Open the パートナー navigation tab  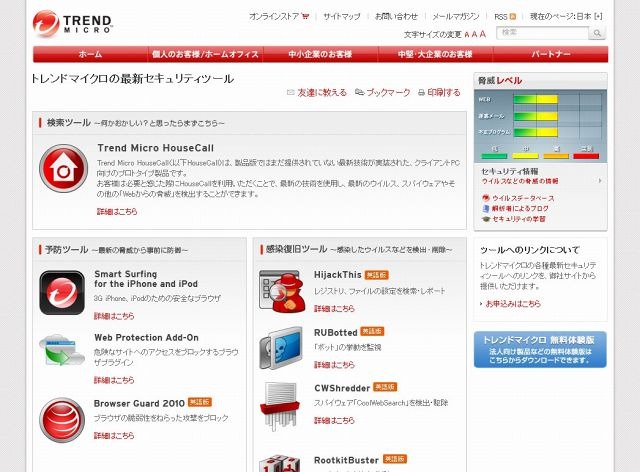[x=551, y=54]
